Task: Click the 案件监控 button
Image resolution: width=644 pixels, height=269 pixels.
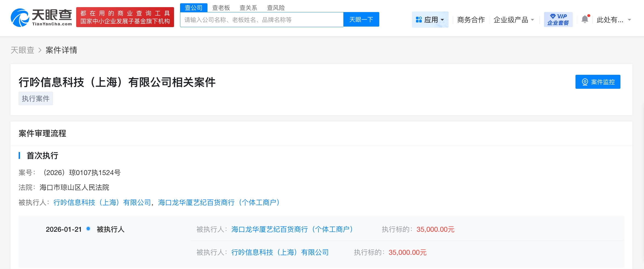Action: (x=598, y=82)
